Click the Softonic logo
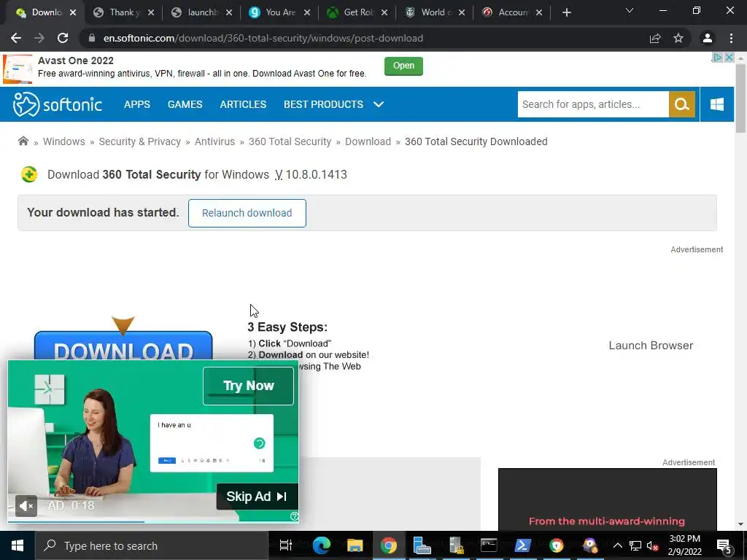 pyautogui.click(x=58, y=104)
